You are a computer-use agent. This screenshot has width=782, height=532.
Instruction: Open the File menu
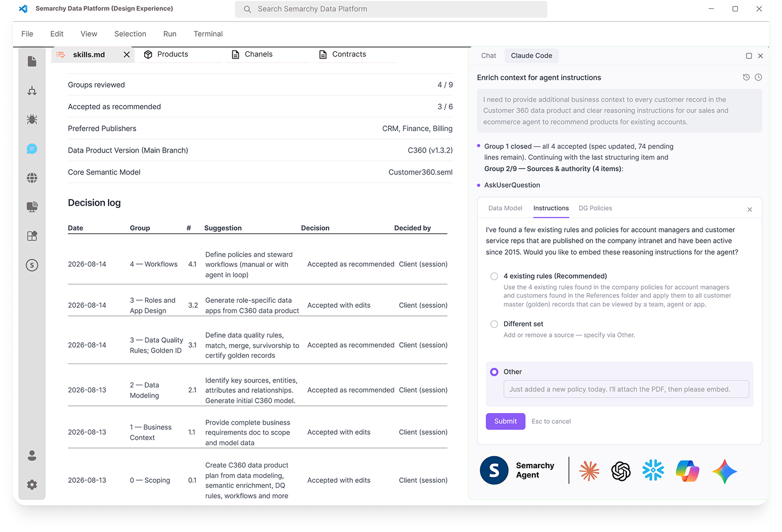(27, 34)
